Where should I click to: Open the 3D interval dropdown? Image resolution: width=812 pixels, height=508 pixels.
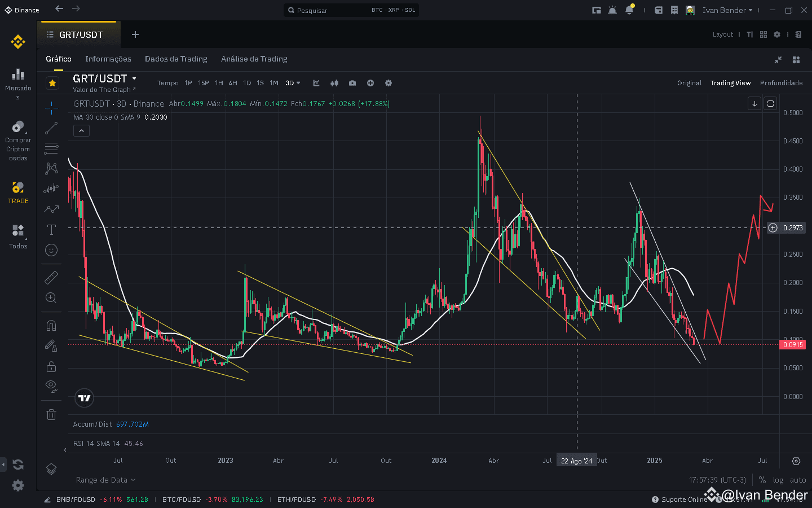pos(293,83)
